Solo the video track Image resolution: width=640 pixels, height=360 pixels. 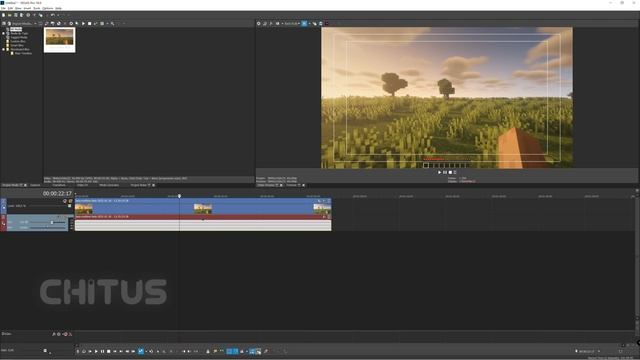[x=70, y=201]
